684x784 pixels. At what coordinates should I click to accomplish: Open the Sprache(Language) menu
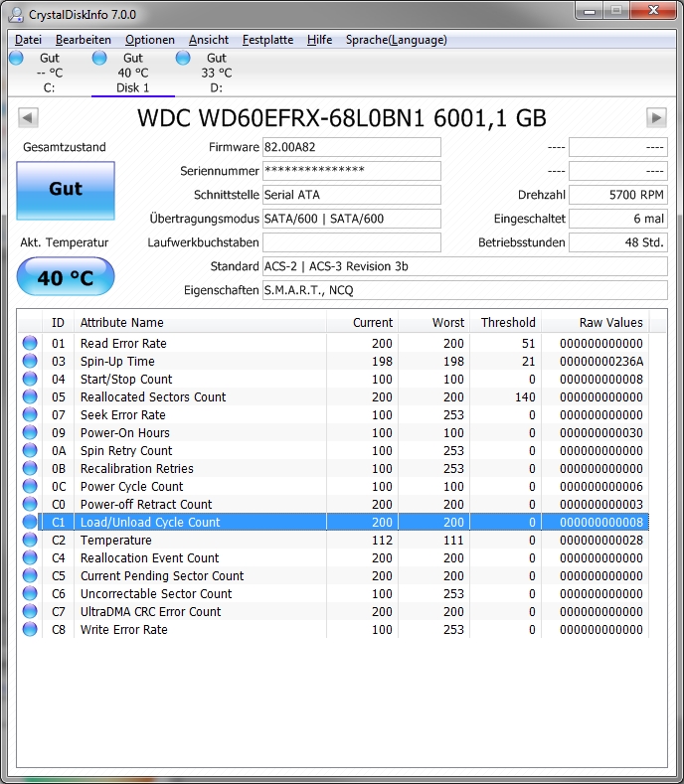(397, 40)
